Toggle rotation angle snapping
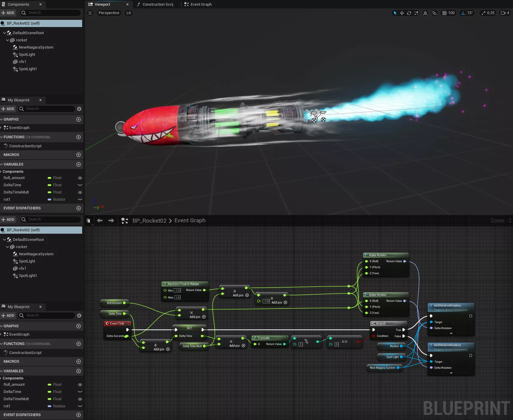Viewport: 513px width, 420px height. point(463,13)
